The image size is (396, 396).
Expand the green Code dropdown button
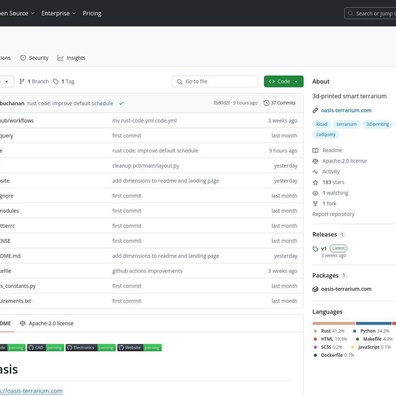pyautogui.click(x=284, y=81)
